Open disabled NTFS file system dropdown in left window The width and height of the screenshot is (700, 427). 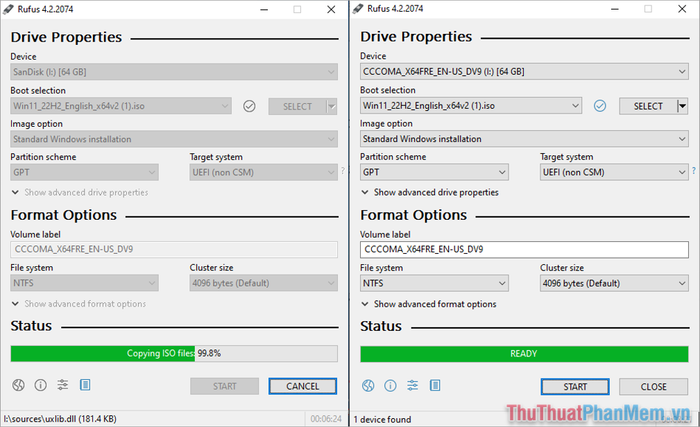84,283
